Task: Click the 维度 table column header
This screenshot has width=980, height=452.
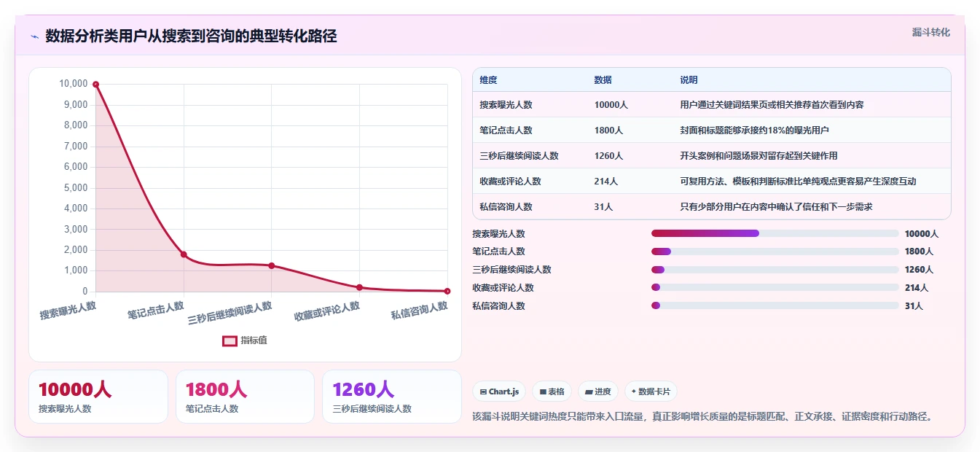Action: point(488,79)
